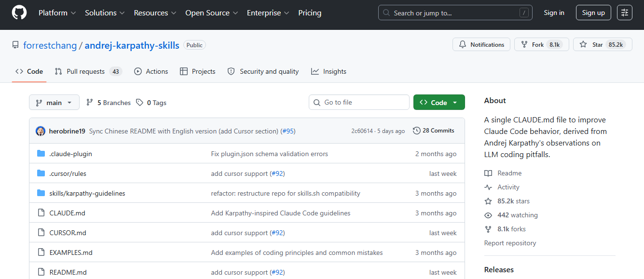Click herobrine19's avatar image
Image resolution: width=644 pixels, height=279 pixels.
point(41,131)
